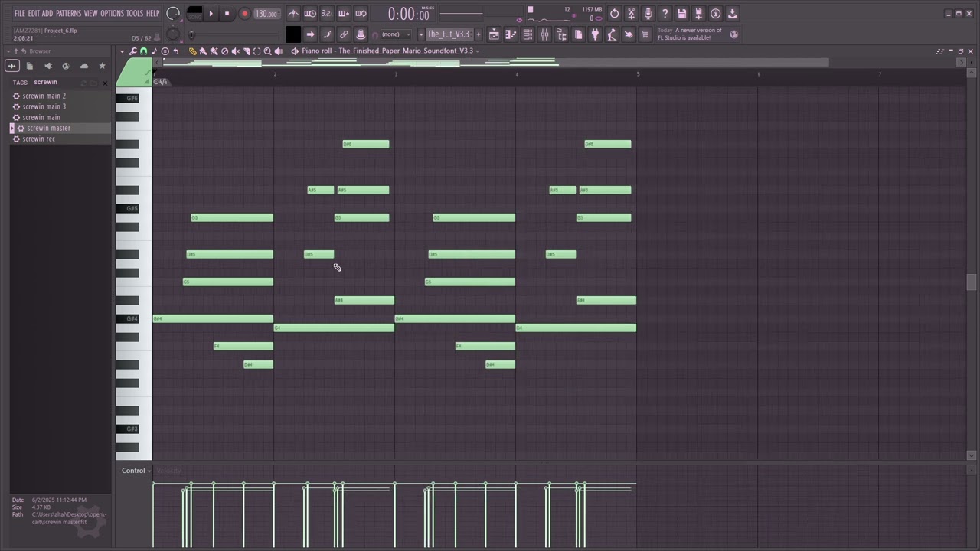Open the HELP menu

click(x=152, y=13)
